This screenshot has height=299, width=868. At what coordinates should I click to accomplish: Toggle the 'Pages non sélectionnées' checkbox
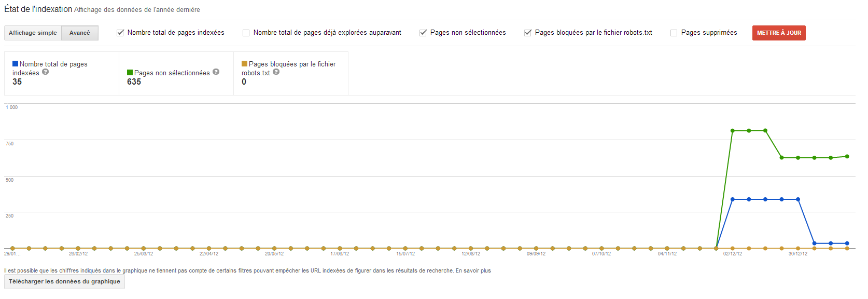click(x=423, y=33)
